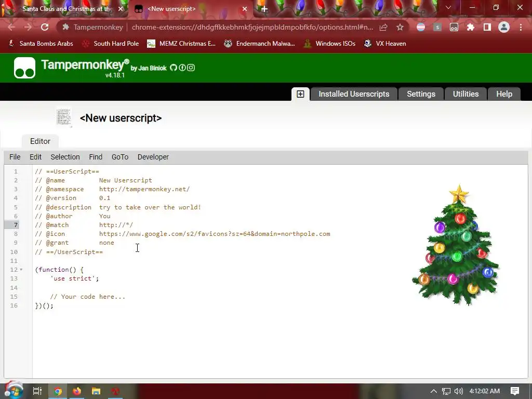Click line number 7 in gutter
This screenshot has height=399, width=532.
point(16,225)
